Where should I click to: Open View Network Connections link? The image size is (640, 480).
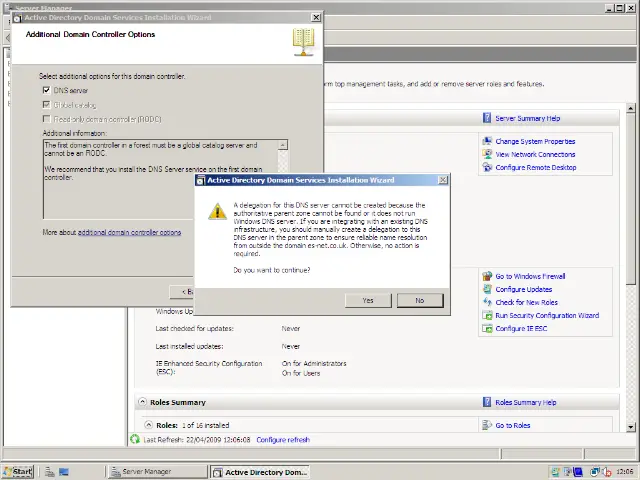point(535,155)
